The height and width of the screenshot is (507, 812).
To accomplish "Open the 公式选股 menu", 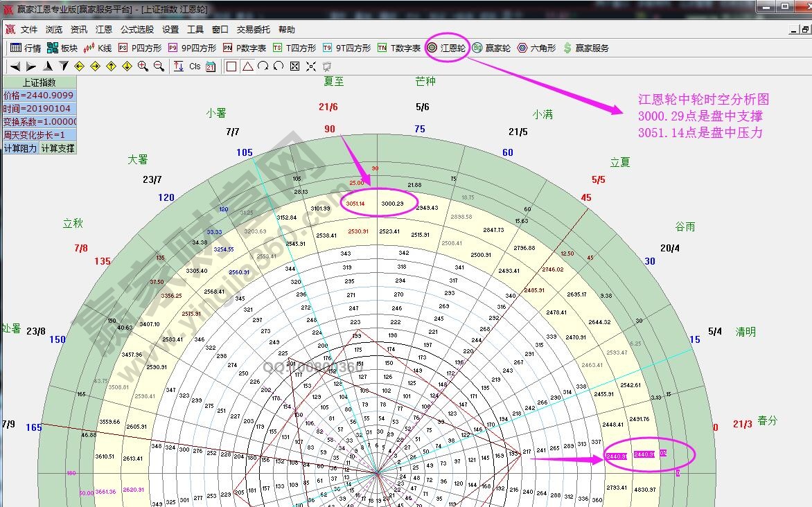I will (137, 30).
